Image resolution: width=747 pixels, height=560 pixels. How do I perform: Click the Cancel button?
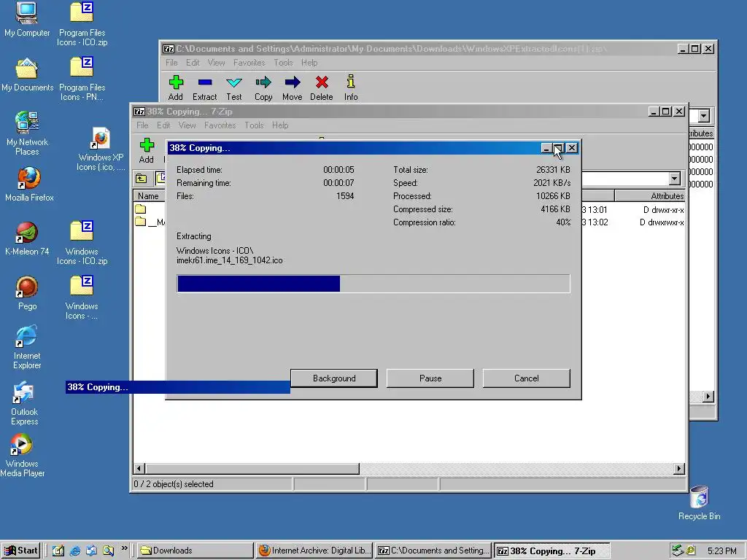(527, 378)
